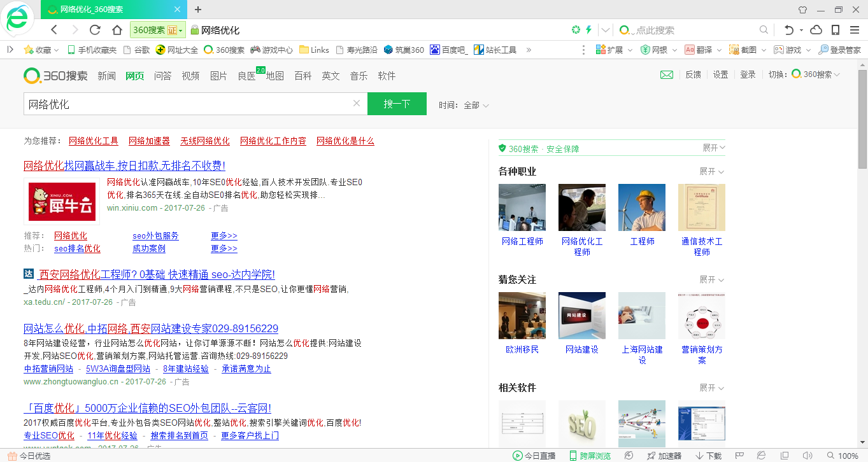Toggle browser sound with speaker icon
The image size is (868, 462).
(808, 456)
